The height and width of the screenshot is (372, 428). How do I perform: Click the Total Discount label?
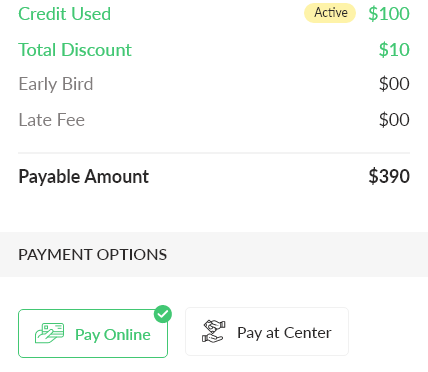(x=75, y=50)
